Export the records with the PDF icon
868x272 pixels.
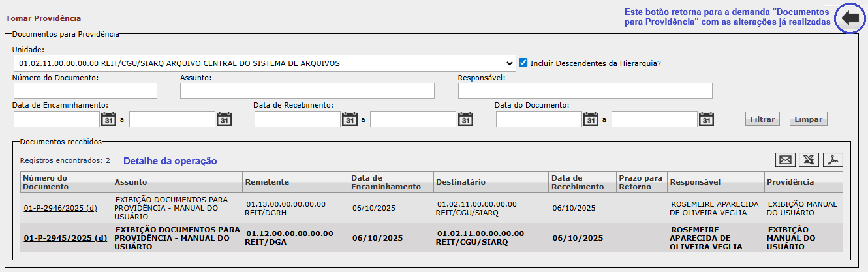[833, 160]
